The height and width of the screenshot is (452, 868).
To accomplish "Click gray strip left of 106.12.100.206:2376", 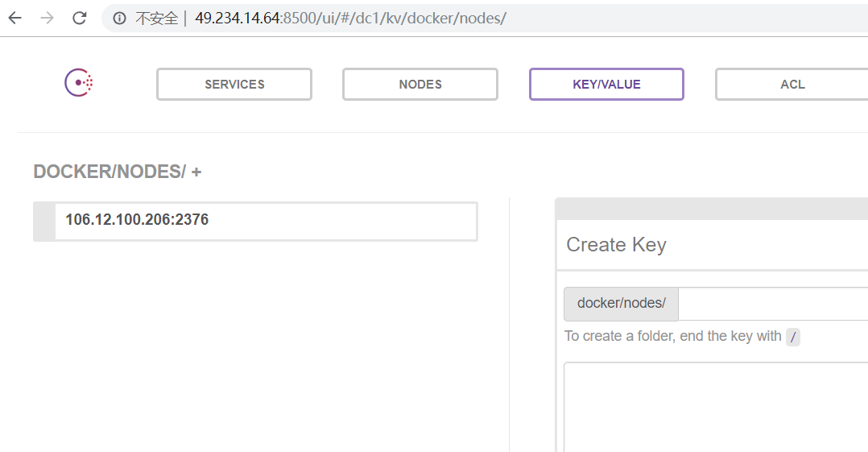I will coord(44,222).
